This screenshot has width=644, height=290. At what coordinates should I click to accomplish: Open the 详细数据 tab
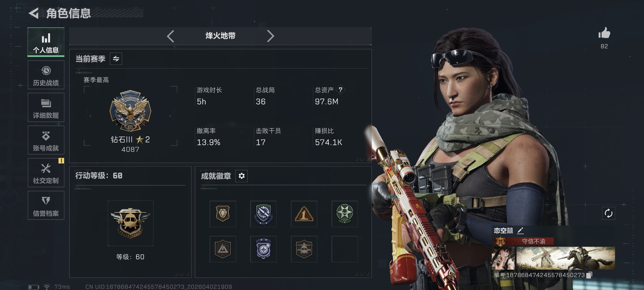(46, 107)
